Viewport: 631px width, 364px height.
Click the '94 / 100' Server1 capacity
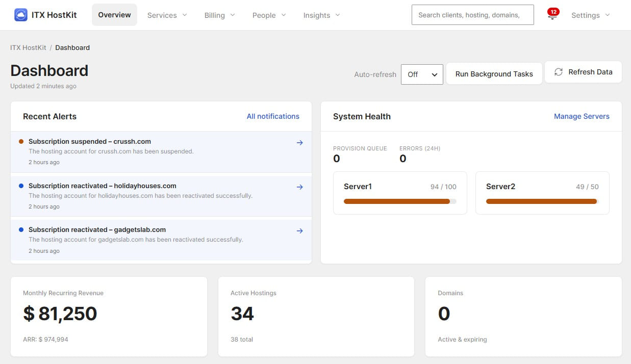[443, 187]
